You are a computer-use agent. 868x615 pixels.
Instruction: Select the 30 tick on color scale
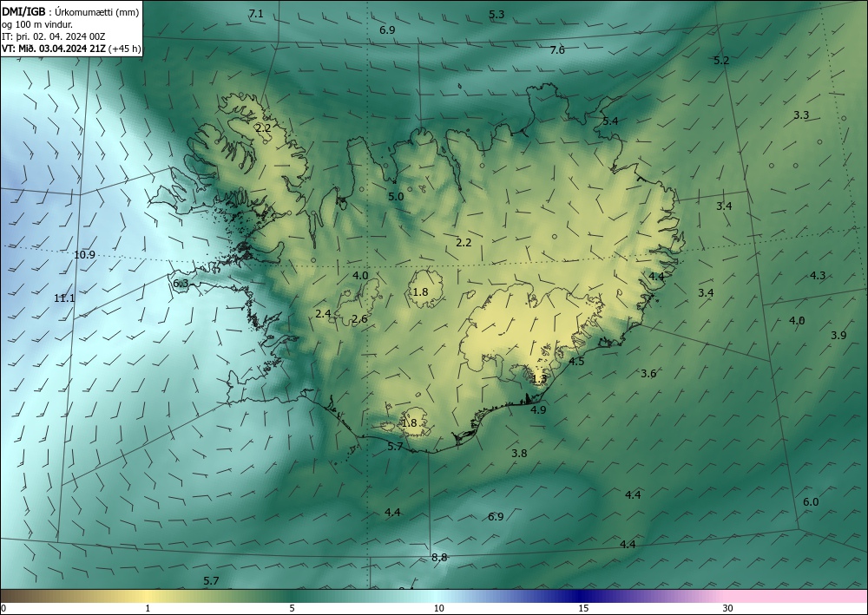coord(728,608)
